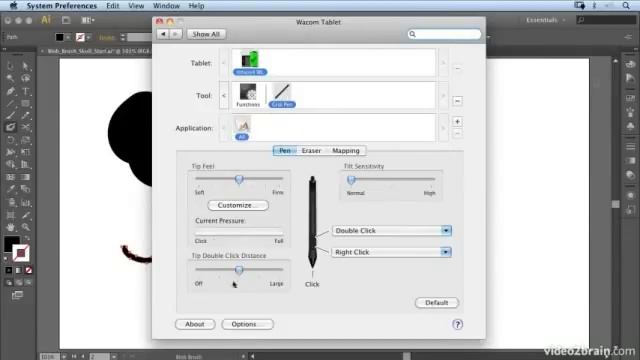Change Illustrator screen mode at toolbox bottom
640x360 pixels.
coord(17,295)
